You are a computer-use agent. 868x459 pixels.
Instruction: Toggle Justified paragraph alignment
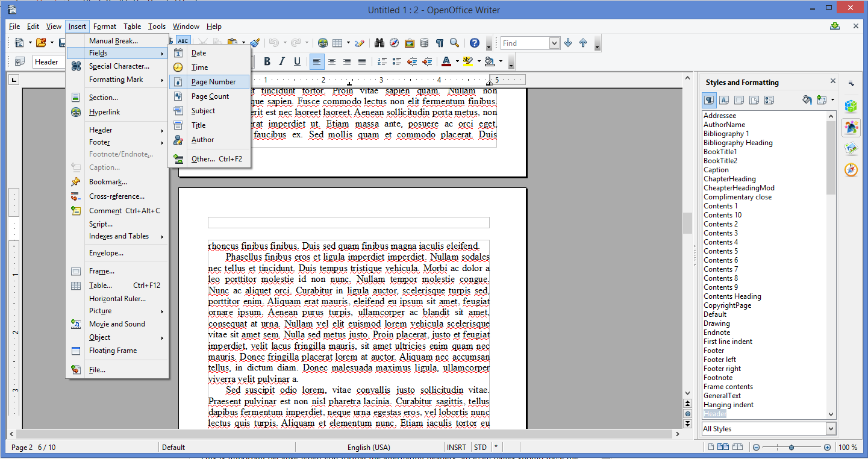(x=362, y=61)
